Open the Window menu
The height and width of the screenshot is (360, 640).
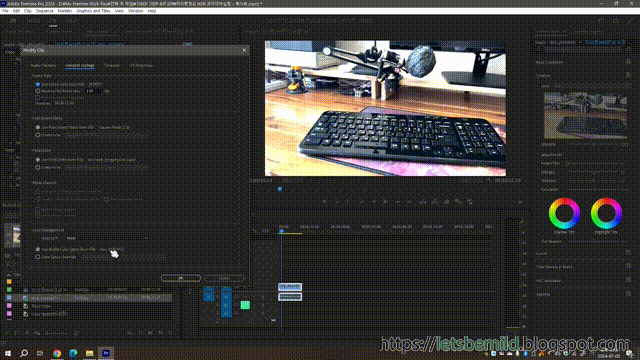click(136, 11)
